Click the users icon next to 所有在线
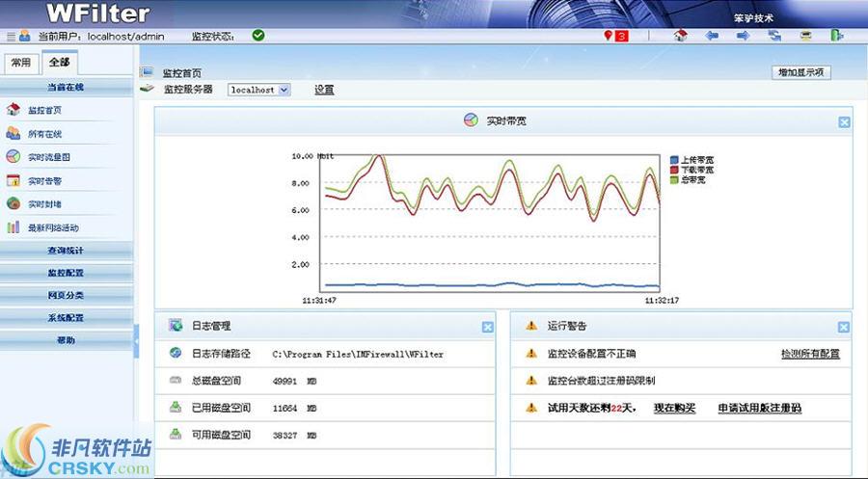This screenshot has width=868, height=479. [x=14, y=133]
